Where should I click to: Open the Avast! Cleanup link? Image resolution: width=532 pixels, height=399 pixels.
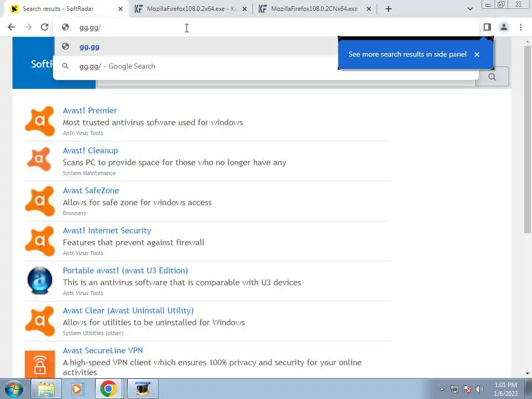[90, 151]
